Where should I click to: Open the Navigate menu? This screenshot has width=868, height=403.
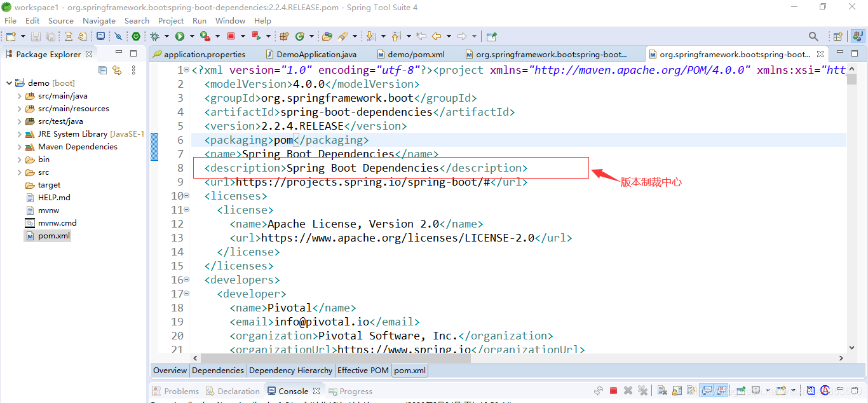pyautogui.click(x=99, y=20)
